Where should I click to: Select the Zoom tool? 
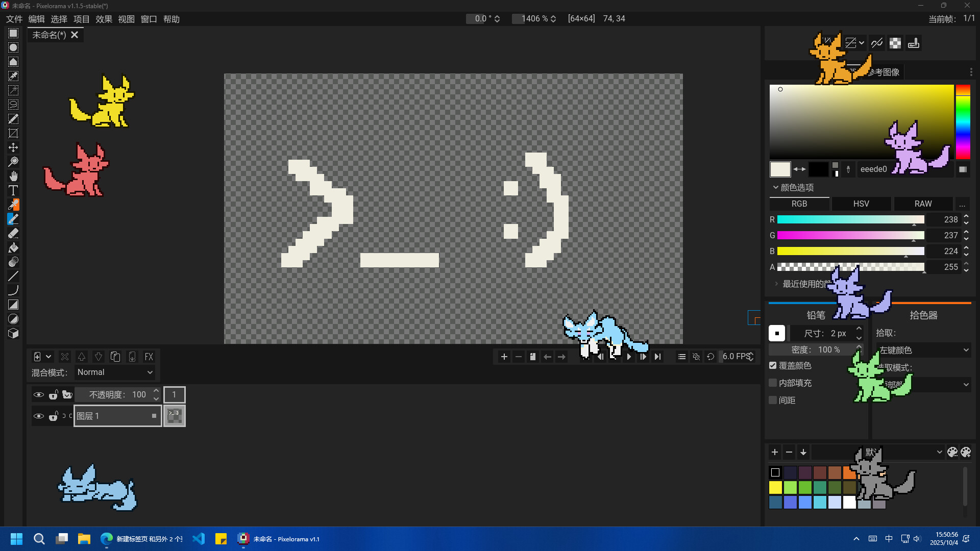pyautogui.click(x=13, y=162)
